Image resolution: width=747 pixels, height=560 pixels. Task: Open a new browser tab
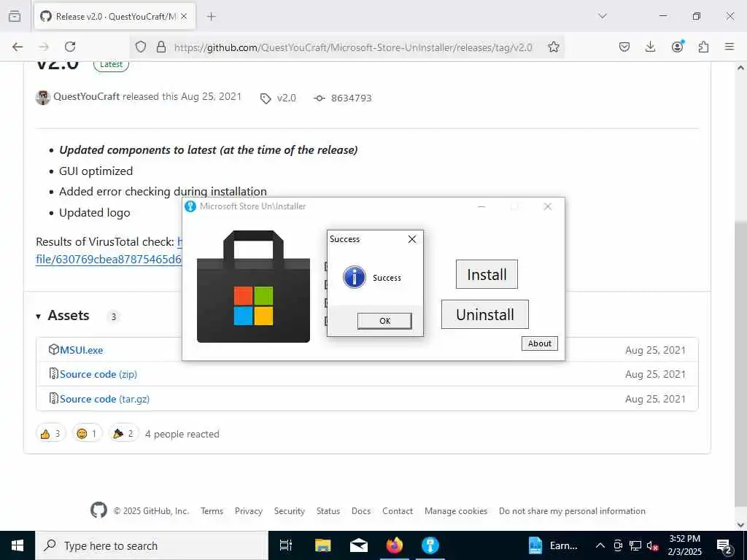[x=212, y=17]
